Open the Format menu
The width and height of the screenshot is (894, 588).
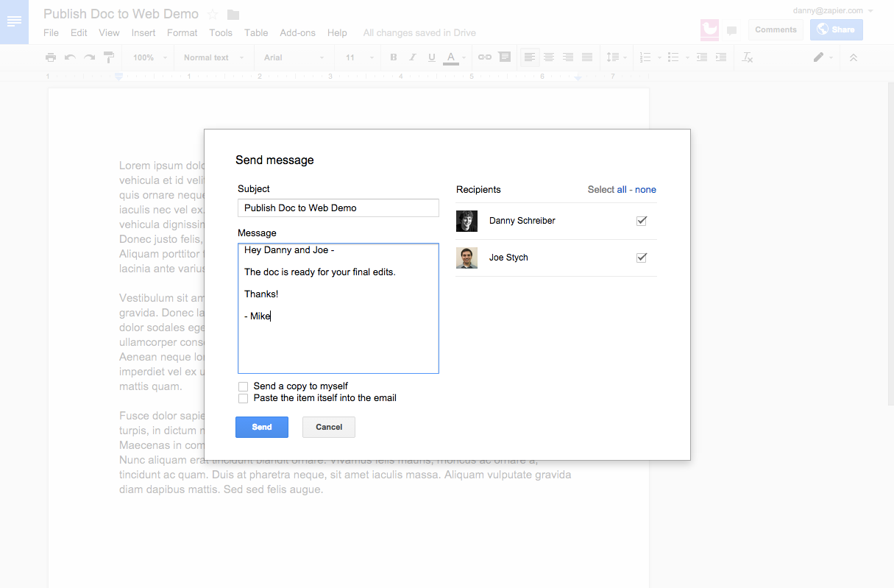pos(182,32)
